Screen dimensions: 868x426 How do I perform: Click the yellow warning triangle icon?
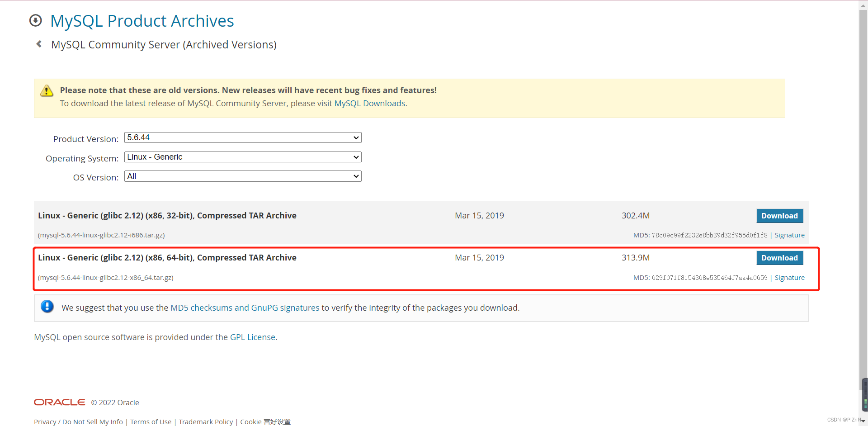(47, 90)
